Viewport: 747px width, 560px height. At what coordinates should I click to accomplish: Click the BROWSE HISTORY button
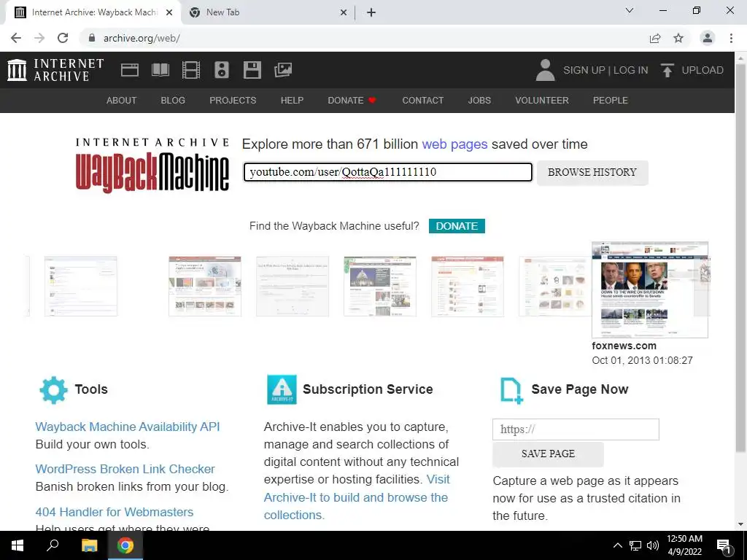pos(592,172)
